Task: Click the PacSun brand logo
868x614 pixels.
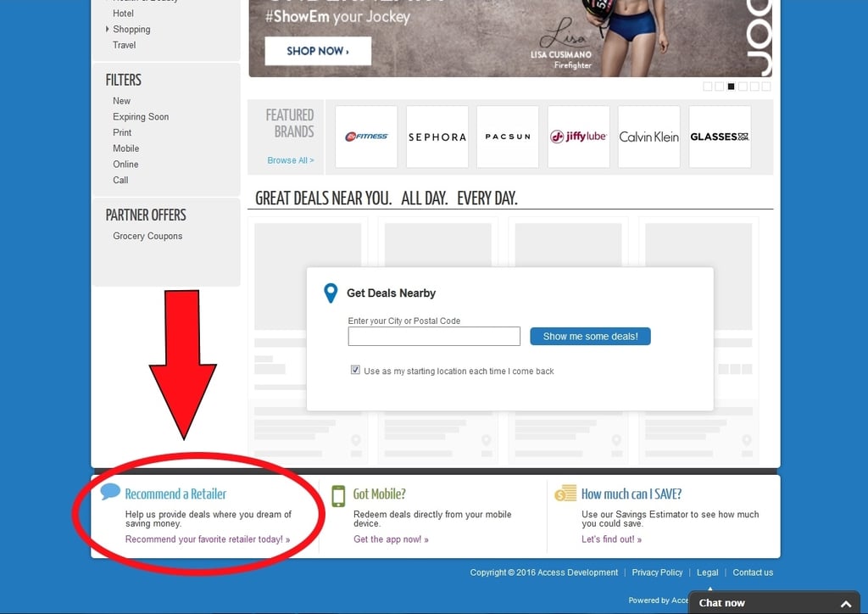Action: 507,137
